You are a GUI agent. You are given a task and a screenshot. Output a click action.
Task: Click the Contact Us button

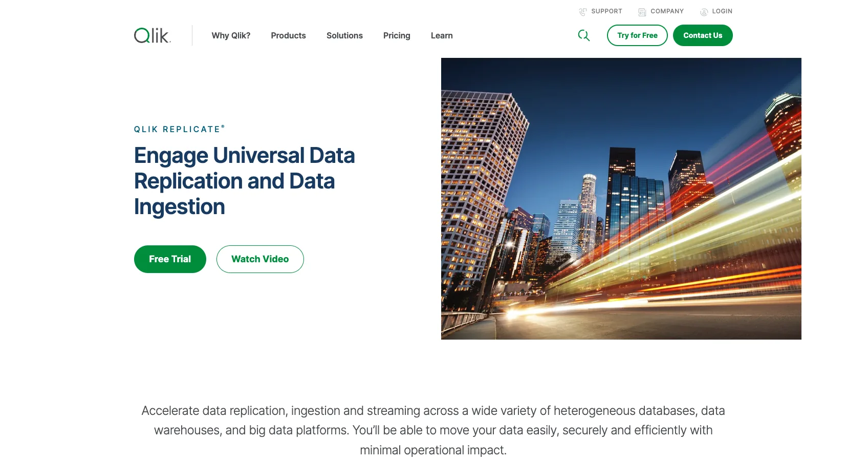[703, 35]
